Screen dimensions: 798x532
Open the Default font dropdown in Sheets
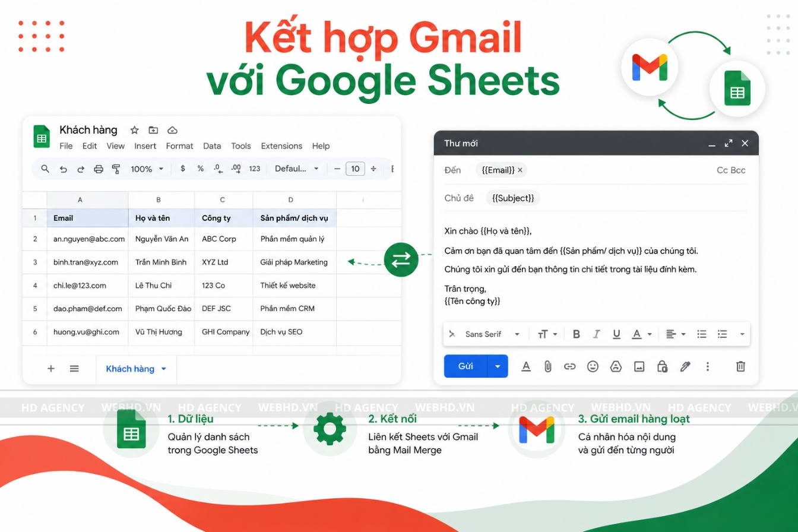297,169
